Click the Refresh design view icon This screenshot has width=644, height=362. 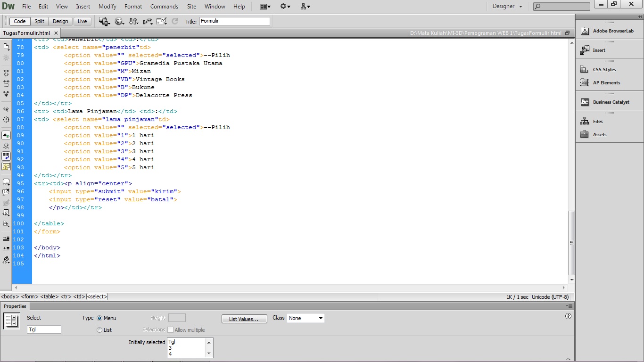pyautogui.click(x=175, y=21)
